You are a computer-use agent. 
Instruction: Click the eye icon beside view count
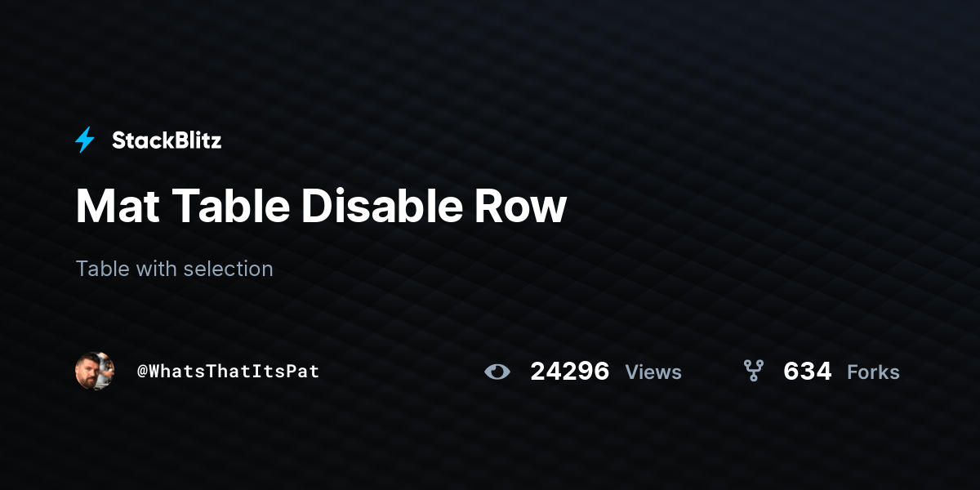497,372
